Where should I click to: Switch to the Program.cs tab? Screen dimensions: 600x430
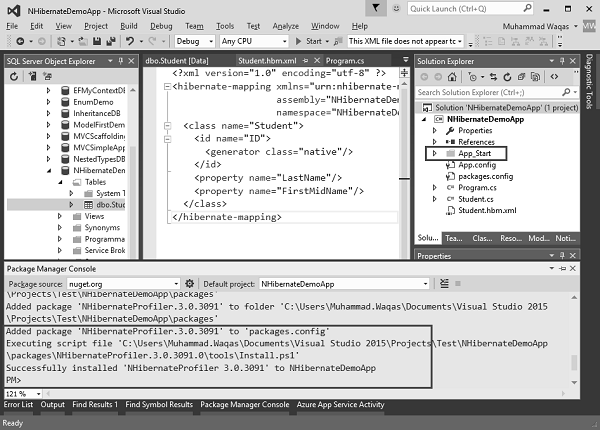pyautogui.click(x=345, y=60)
